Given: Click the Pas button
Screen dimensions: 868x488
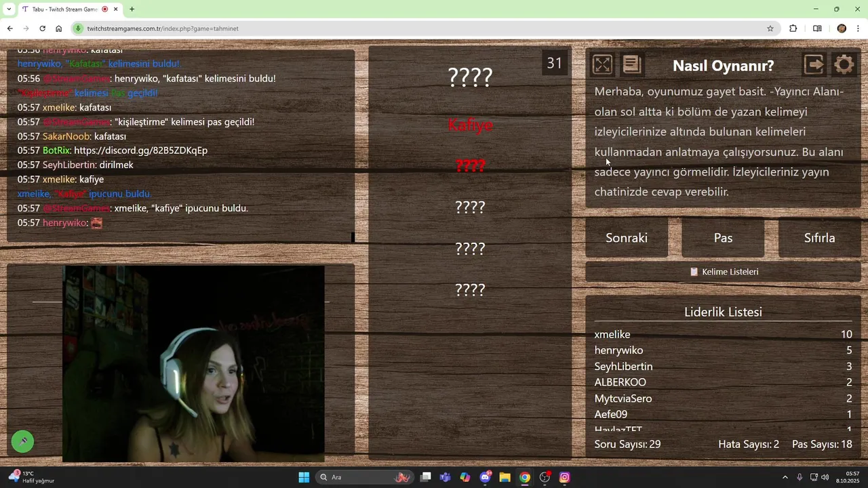Looking at the screenshot, I should tap(723, 238).
